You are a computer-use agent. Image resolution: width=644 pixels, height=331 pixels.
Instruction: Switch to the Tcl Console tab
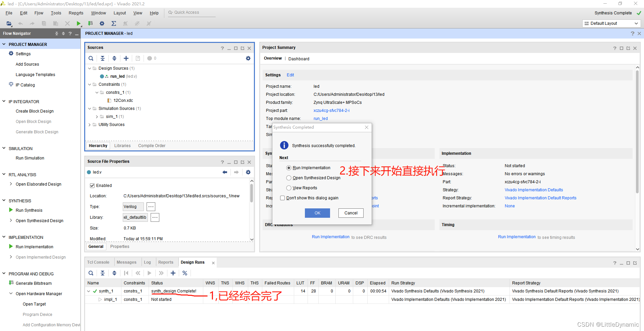98,262
